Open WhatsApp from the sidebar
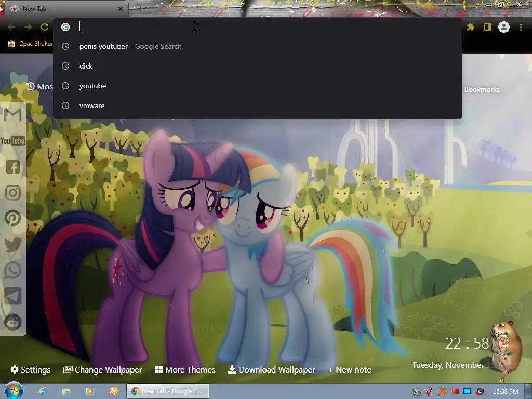Screen dimensions: 532x399 click(13, 270)
